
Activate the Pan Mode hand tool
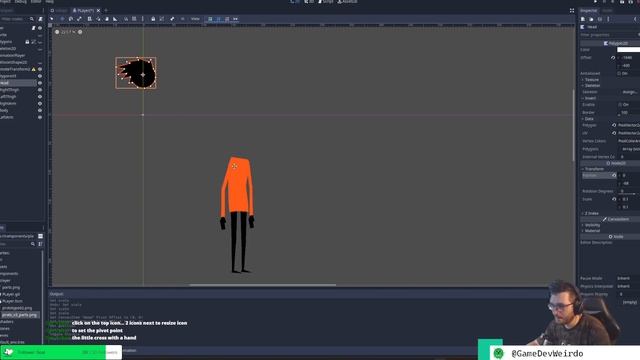(x=107, y=19)
